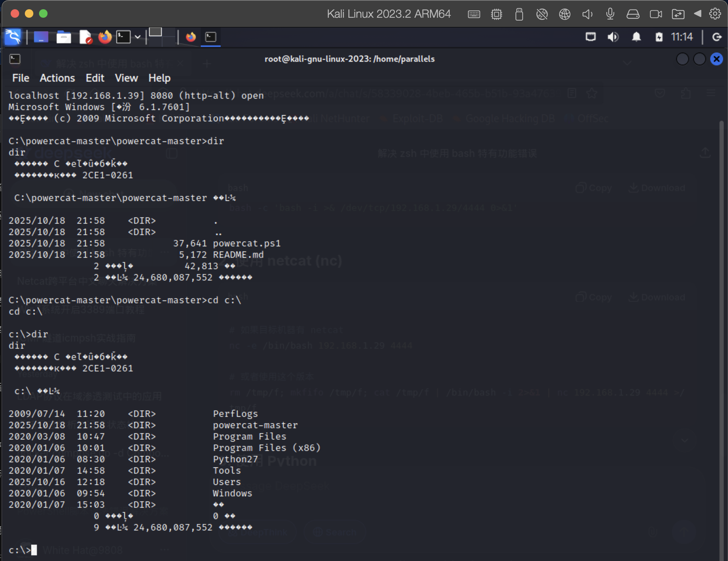Viewport: 728px width, 561px height.
Task: Open the Actions menu in terminal
Action: tap(57, 78)
